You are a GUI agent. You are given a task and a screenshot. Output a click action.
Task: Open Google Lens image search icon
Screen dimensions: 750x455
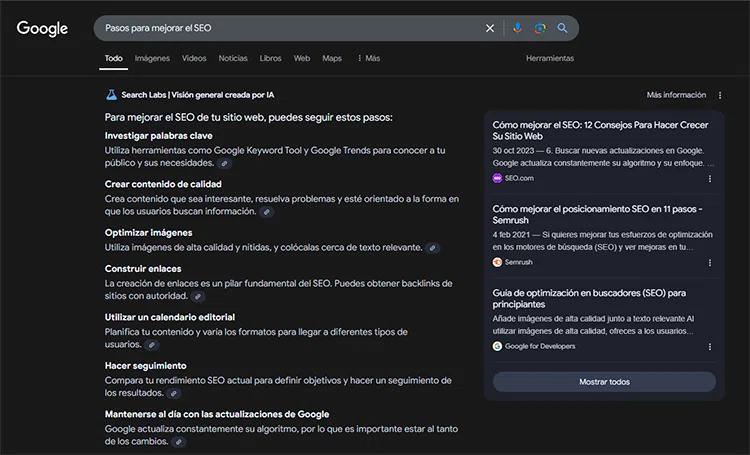(540, 28)
